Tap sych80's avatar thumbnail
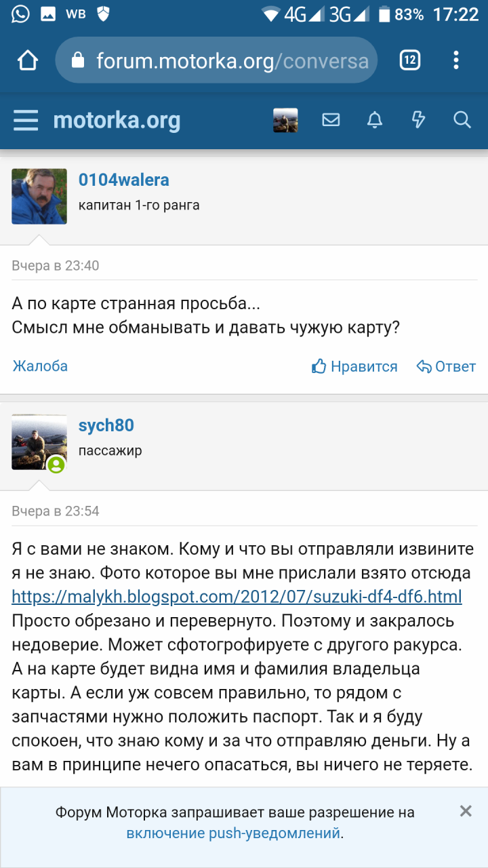 click(x=39, y=442)
